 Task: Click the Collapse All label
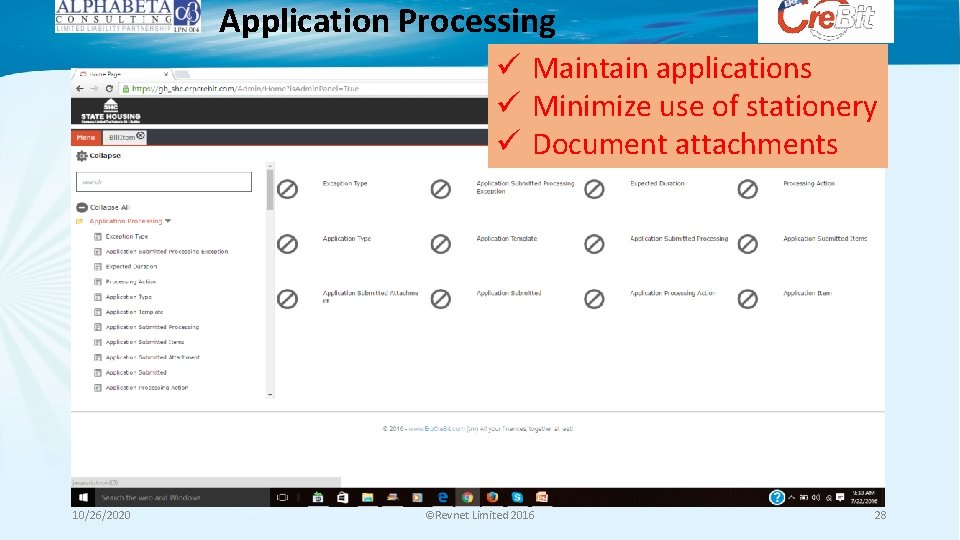coord(110,208)
